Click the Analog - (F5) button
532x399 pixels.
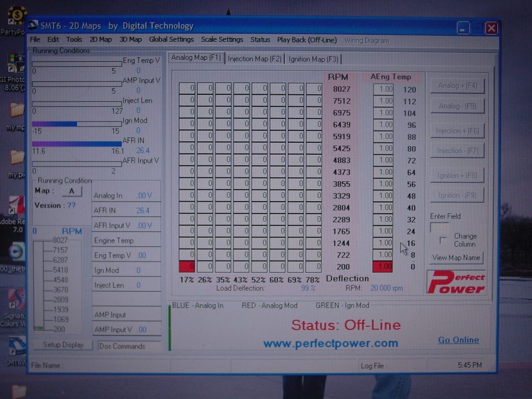tap(457, 106)
